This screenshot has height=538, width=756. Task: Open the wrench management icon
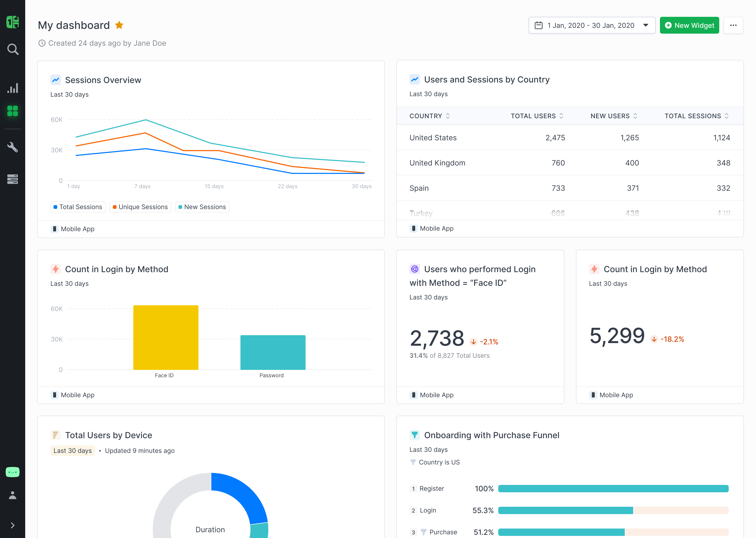pos(13,147)
